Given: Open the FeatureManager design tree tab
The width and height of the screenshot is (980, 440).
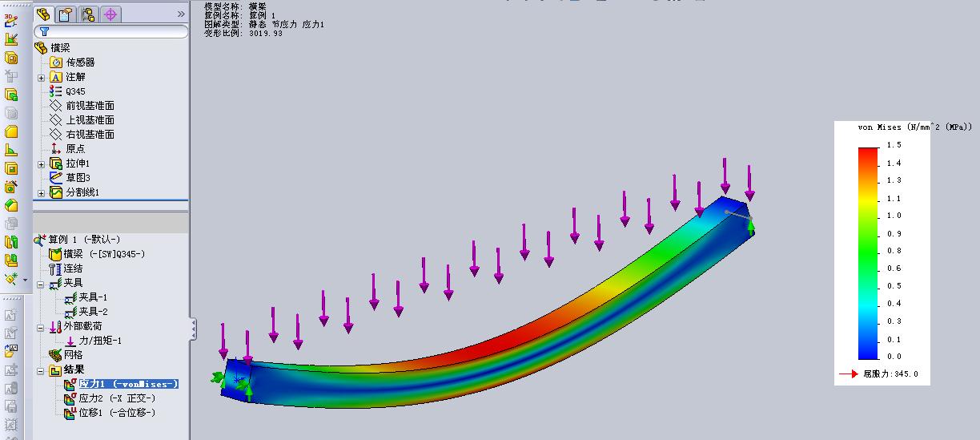Looking at the screenshot, I should coord(44,14).
